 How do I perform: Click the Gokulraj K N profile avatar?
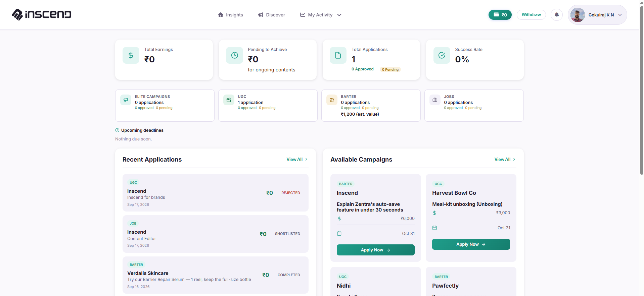pyautogui.click(x=578, y=15)
